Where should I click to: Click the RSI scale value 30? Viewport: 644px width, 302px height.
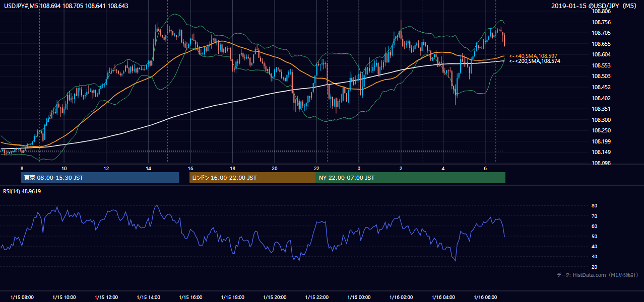[594, 257]
